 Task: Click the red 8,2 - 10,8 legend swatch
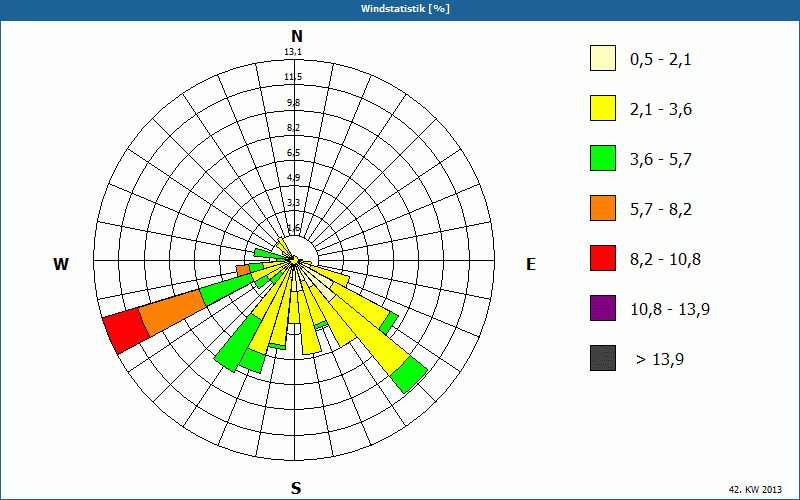[603, 258]
